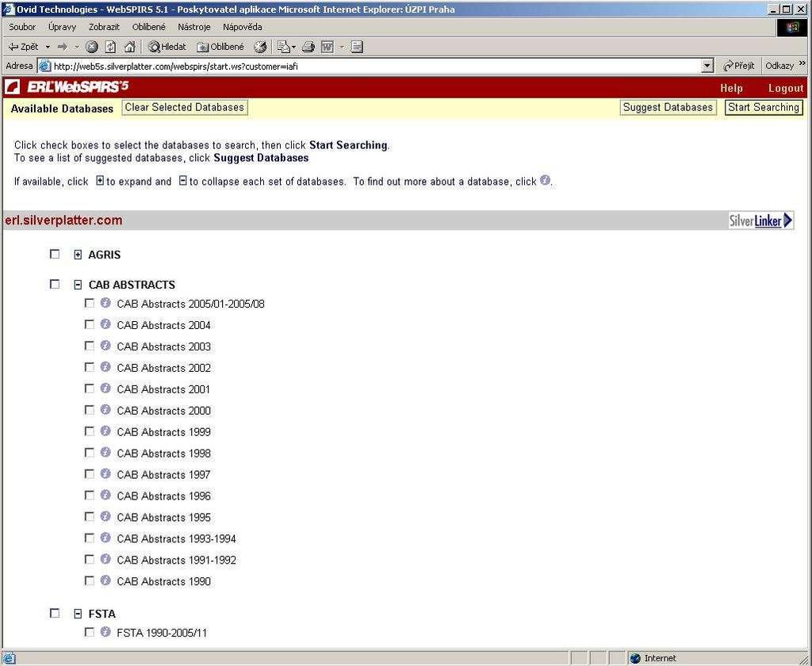Show info for CAB Abstracts 1997

tap(105, 473)
